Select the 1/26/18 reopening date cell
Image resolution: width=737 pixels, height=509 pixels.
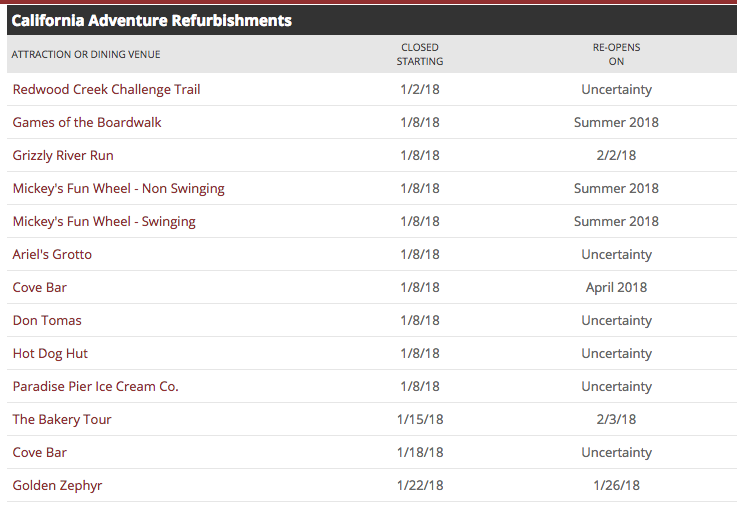pos(616,485)
